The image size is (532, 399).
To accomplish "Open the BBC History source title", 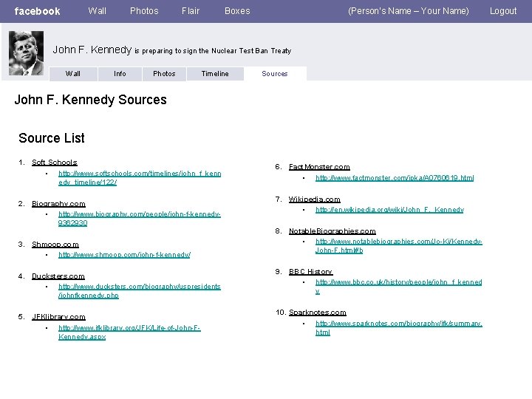I will tap(311, 271).
